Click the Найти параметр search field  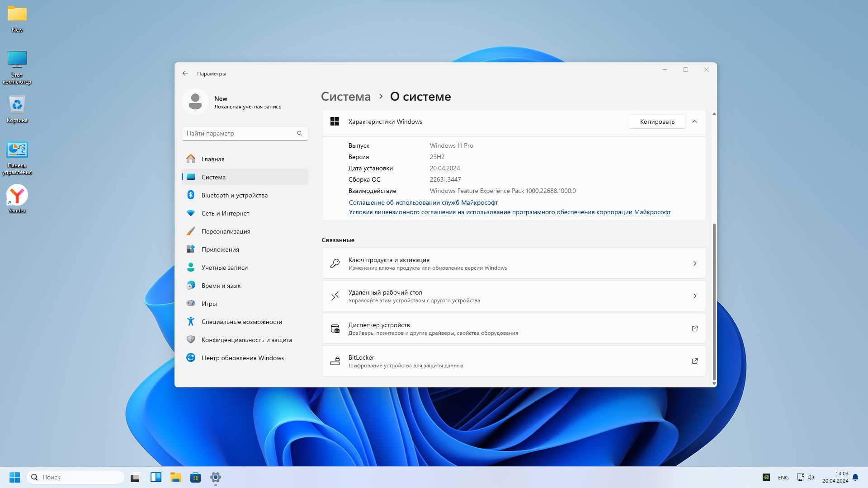[239, 133]
